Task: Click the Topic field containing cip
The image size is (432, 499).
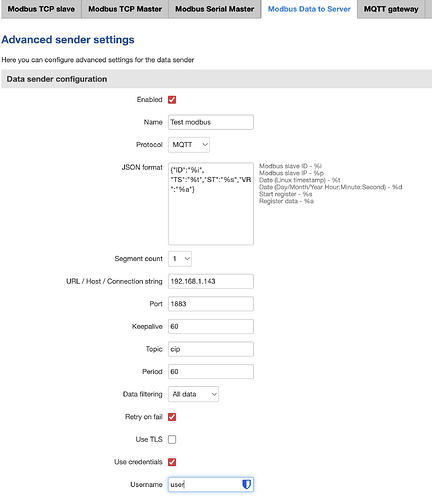Action: coord(211,349)
